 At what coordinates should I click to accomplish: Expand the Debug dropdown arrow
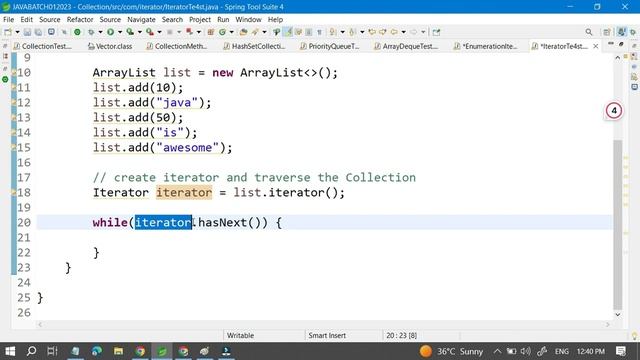click(x=100, y=32)
